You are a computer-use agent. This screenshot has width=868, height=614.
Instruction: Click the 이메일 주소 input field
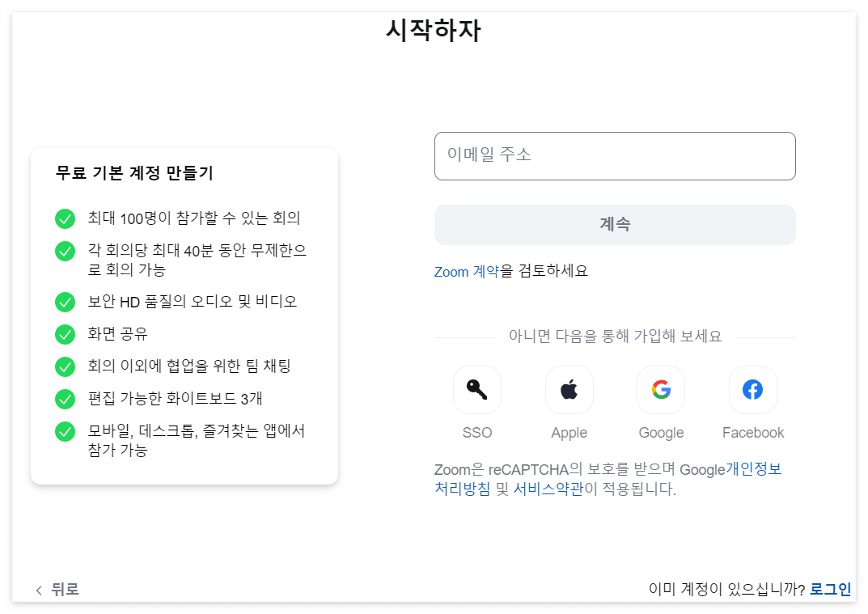[x=615, y=156]
